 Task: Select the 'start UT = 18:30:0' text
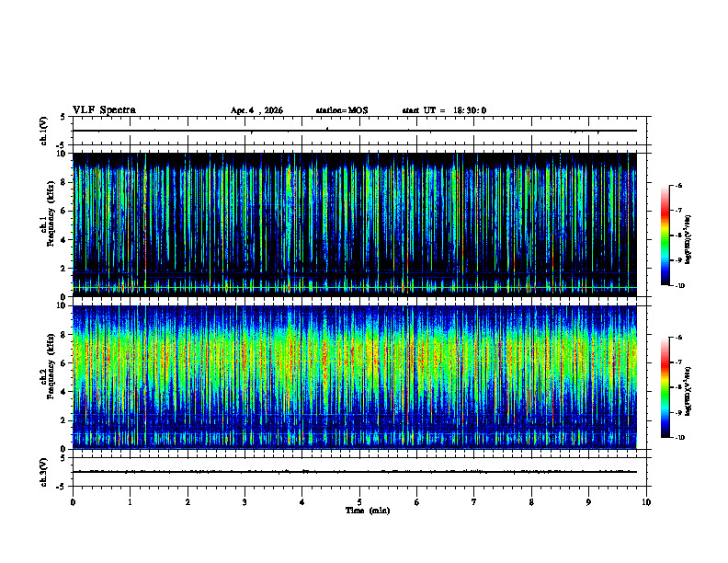click(444, 110)
